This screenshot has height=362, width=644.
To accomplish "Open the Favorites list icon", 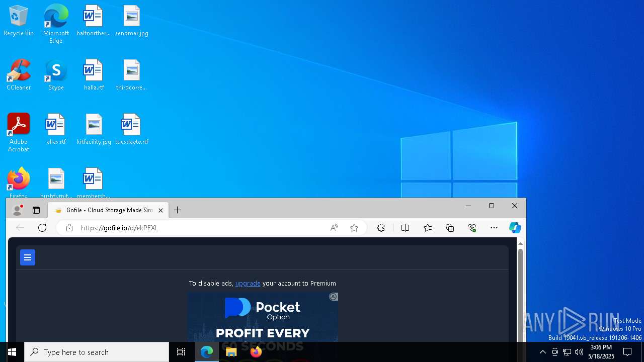I will pyautogui.click(x=428, y=228).
